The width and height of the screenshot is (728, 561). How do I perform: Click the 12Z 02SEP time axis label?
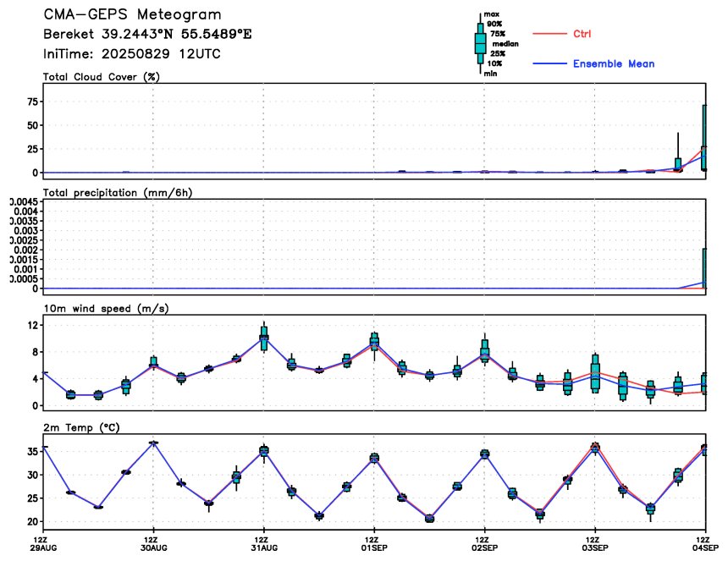[485, 543]
